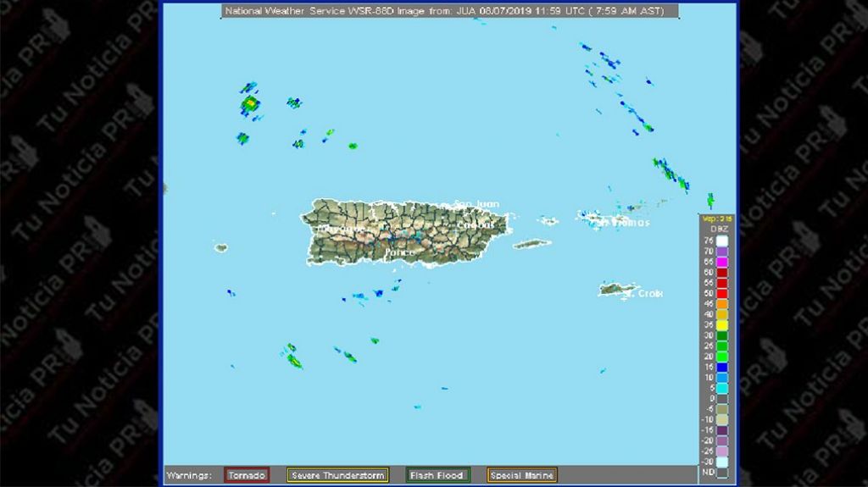
Task: Click the white 75 dBZ legend swatch
Action: (x=722, y=241)
